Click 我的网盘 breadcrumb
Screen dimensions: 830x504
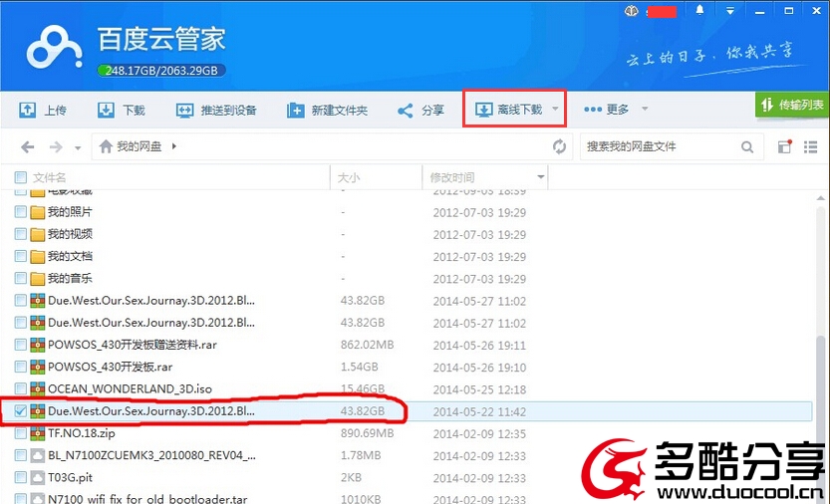[138, 146]
